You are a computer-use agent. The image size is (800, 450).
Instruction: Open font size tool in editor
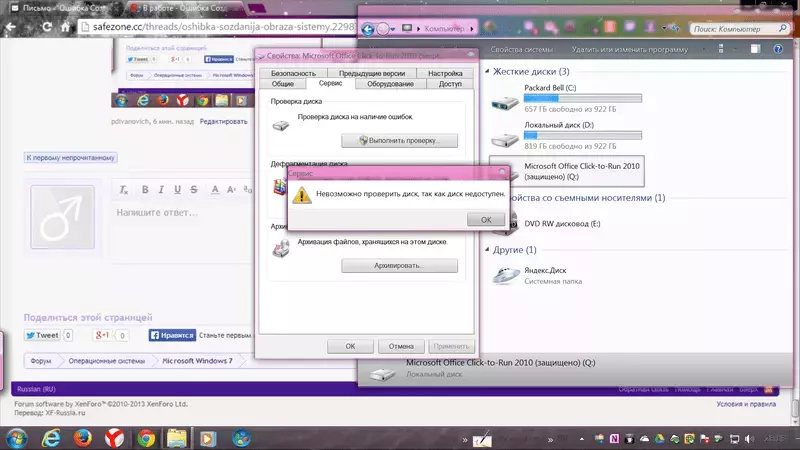[231, 190]
